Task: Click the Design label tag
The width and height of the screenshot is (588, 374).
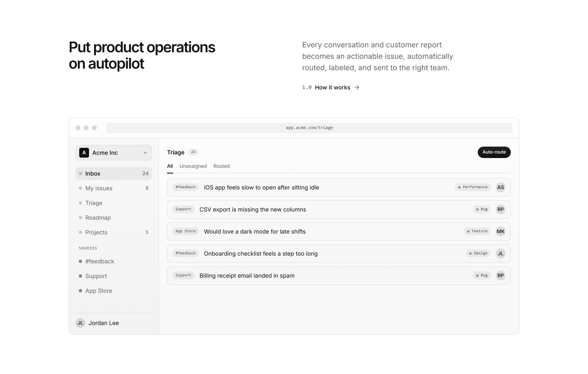Action: 478,253
